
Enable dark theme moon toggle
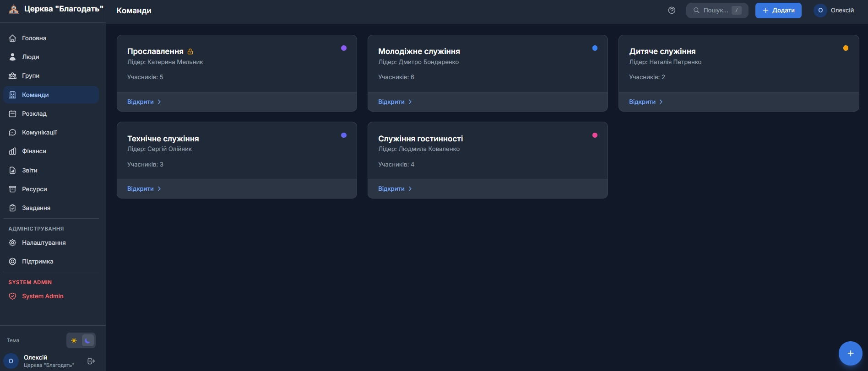87,340
